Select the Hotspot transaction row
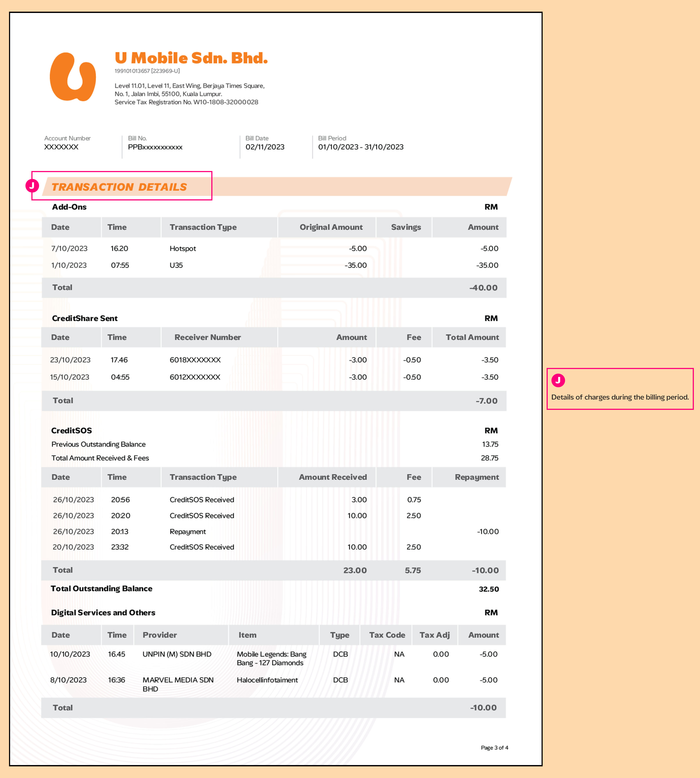The width and height of the screenshot is (700, 778). coord(183,248)
